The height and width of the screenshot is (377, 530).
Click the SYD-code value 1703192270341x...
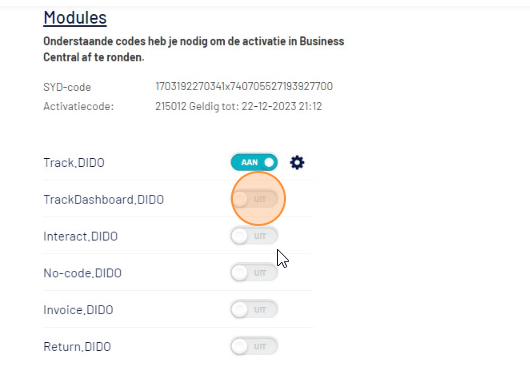(244, 87)
